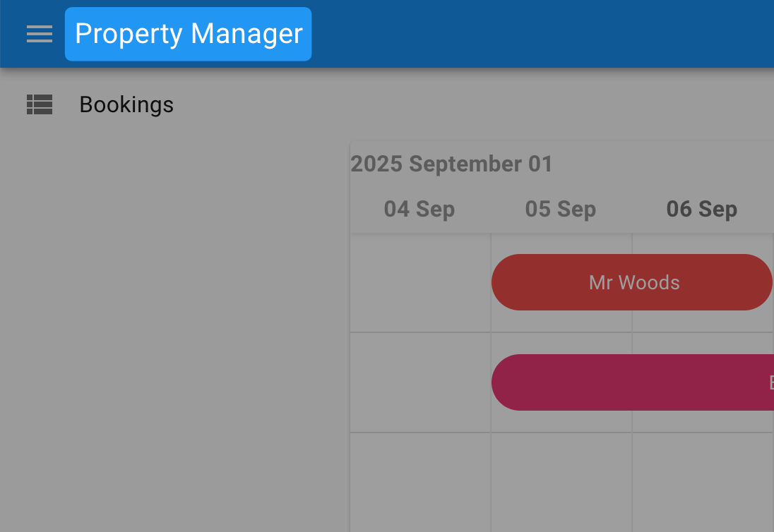The height and width of the screenshot is (532, 774).
Task: Click the Property Manager title button
Action: click(x=189, y=34)
